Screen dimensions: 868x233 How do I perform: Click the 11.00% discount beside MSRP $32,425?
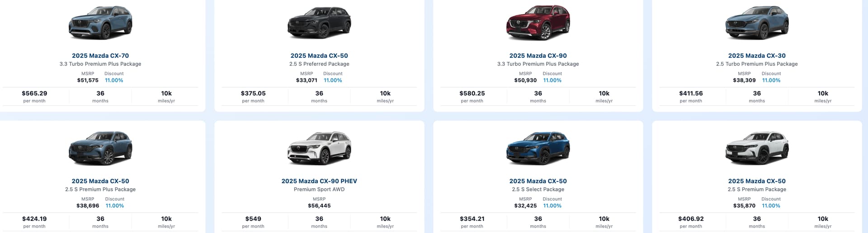pos(552,205)
